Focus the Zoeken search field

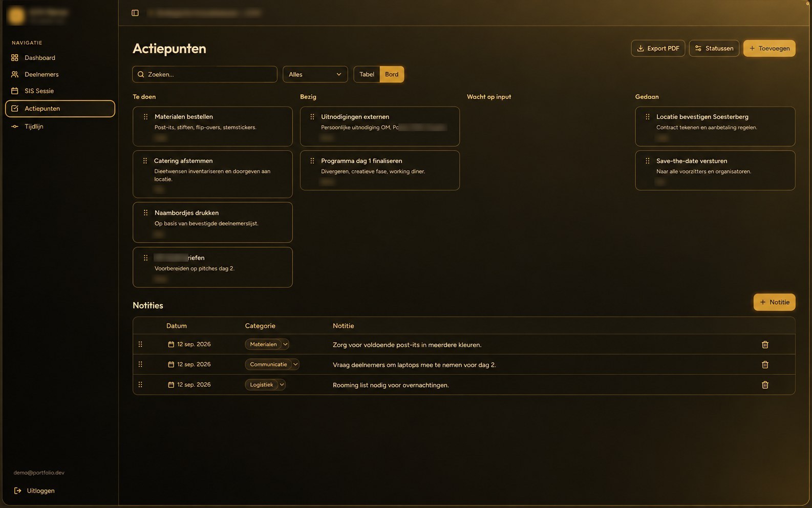tap(205, 74)
